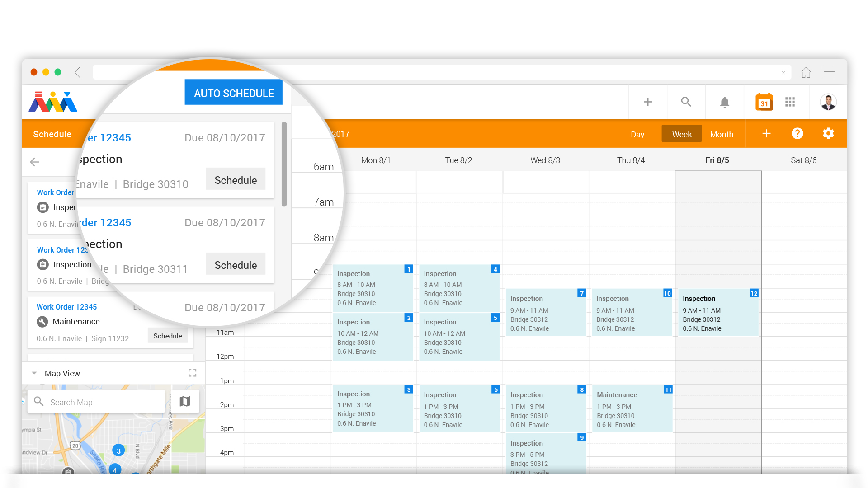Toggle map layers icon
This screenshot has width=868, height=488.
(185, 401)
